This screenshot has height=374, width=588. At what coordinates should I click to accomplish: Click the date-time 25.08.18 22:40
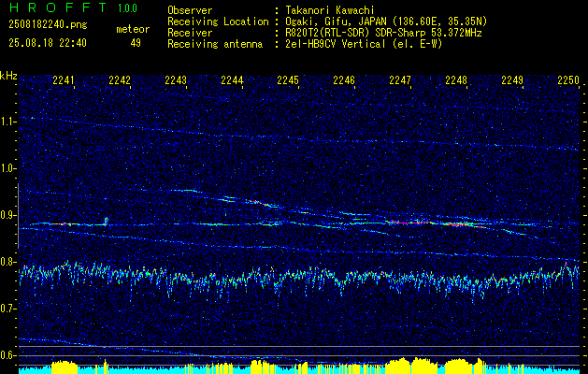pyautogui.click(x=48, y=43)
